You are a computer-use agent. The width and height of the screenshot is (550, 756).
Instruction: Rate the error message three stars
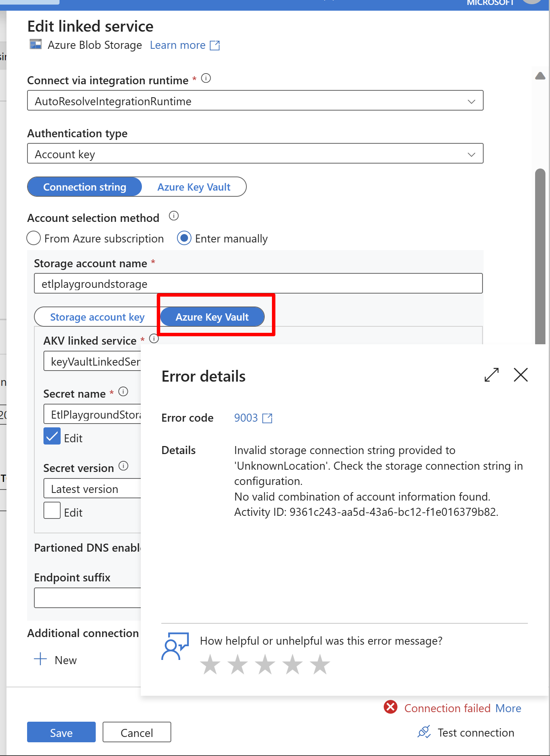click(x=265, y=664)
